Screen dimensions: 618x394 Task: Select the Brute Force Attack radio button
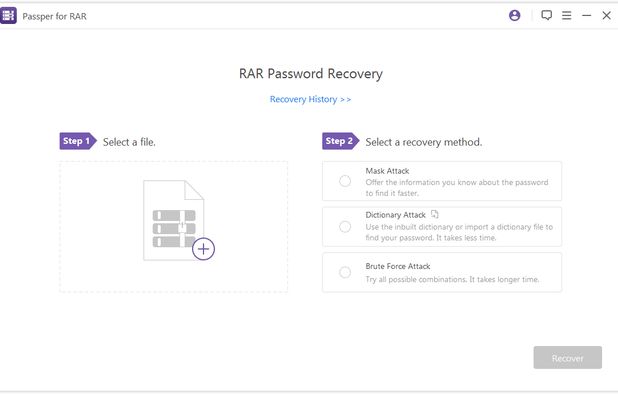(x=345, y=272)
